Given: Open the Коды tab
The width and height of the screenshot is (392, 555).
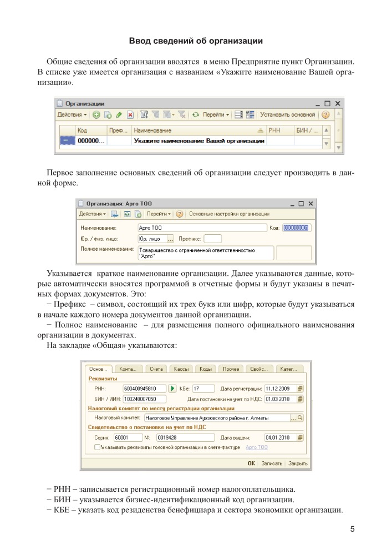Looking at the screenshot, I should pyautogui.click(x=205, y=369).
